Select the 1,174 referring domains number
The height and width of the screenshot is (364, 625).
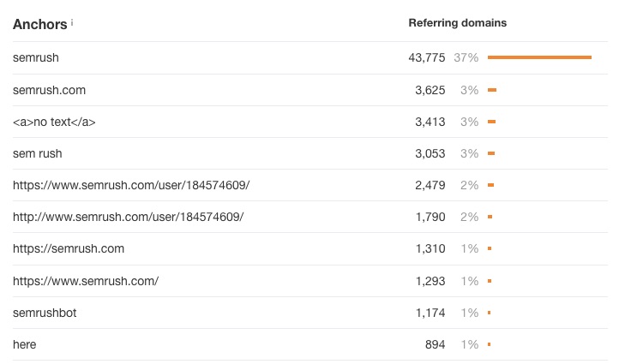pos(430,313)
